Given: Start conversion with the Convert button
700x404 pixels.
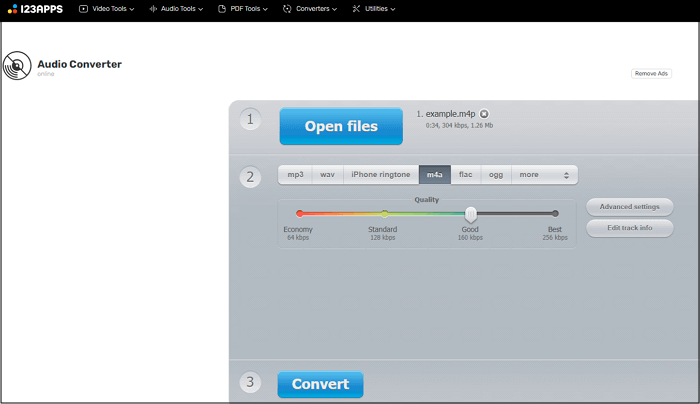Looking at the screenshot, I should (321, 384).
